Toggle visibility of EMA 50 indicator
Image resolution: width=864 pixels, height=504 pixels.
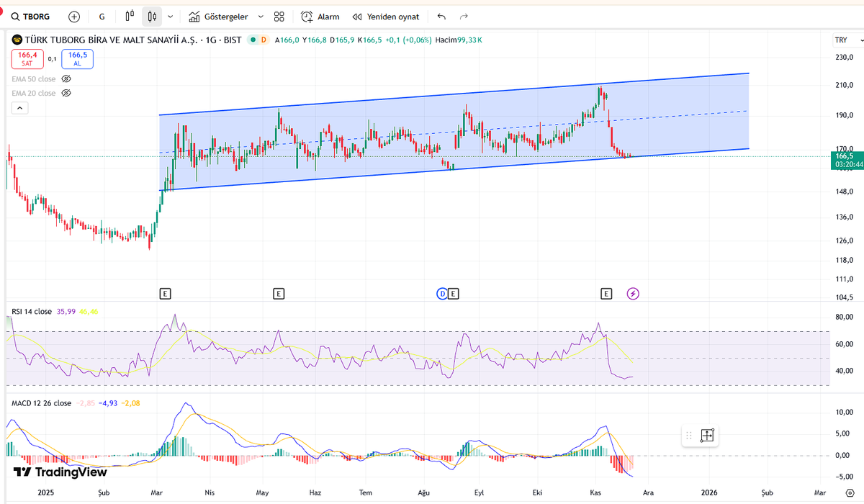pyautogui.click(x=66, y=78)
